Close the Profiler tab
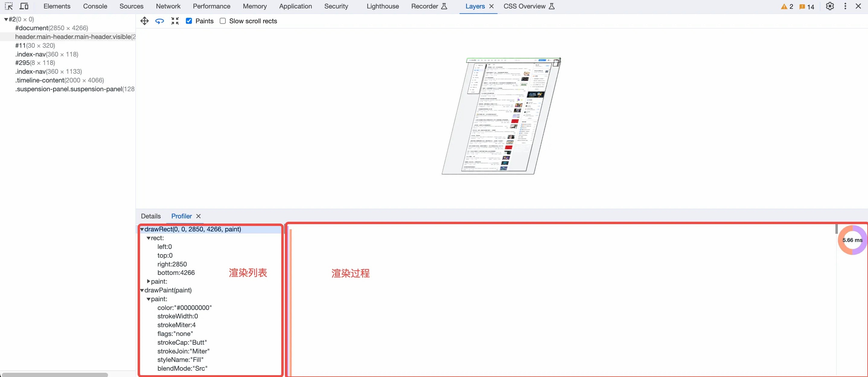 tap(199, 216)
